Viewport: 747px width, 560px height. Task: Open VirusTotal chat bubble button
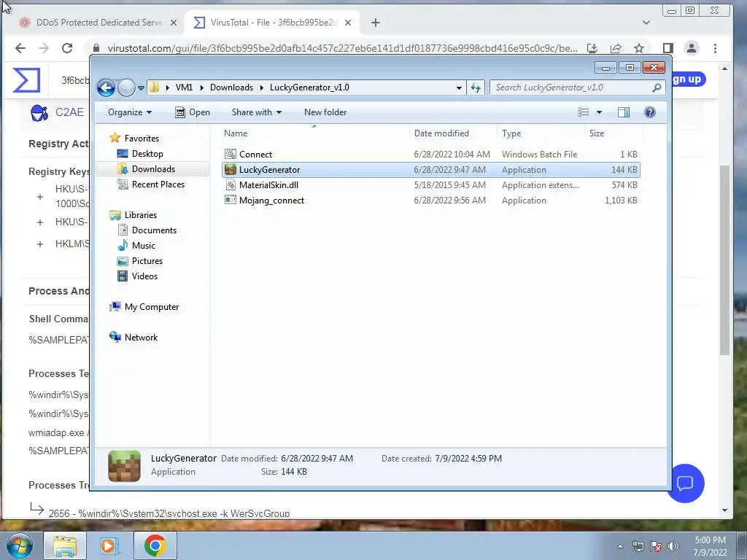685,484
